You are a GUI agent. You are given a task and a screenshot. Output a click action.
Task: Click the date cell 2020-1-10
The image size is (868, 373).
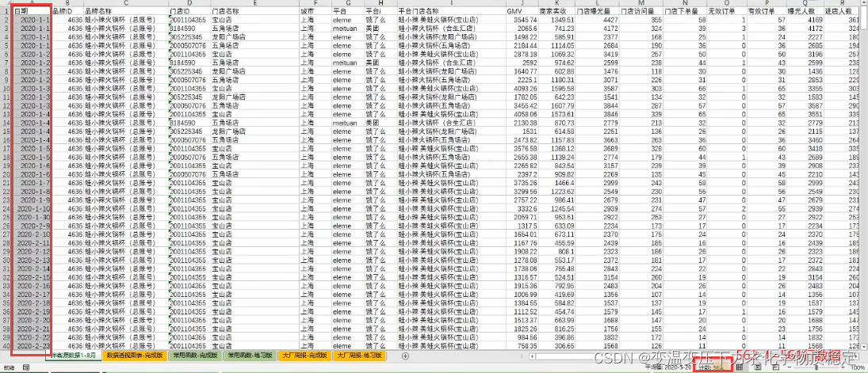(x=32, y=208)
